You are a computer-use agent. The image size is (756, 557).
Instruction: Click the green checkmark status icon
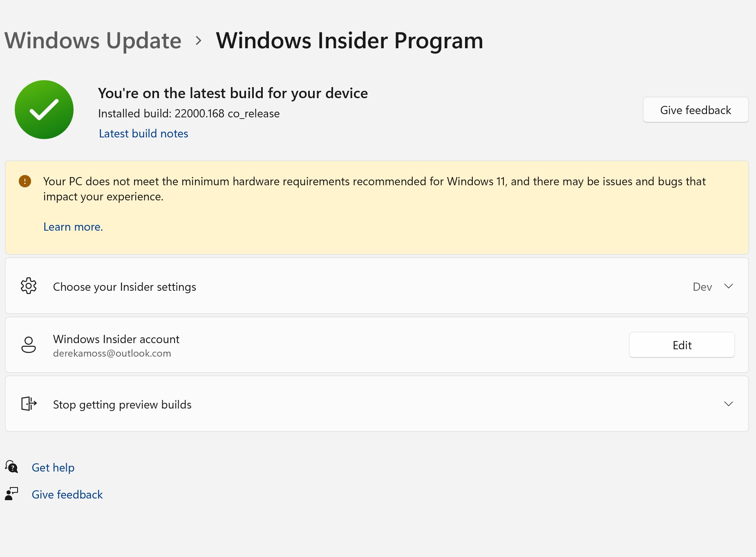click(44, 110)
